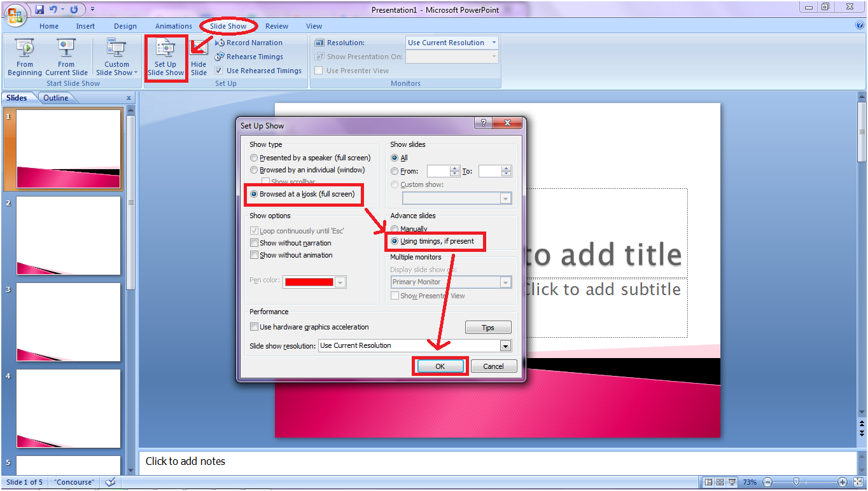Select Using timings, if present option

point(395,241)
